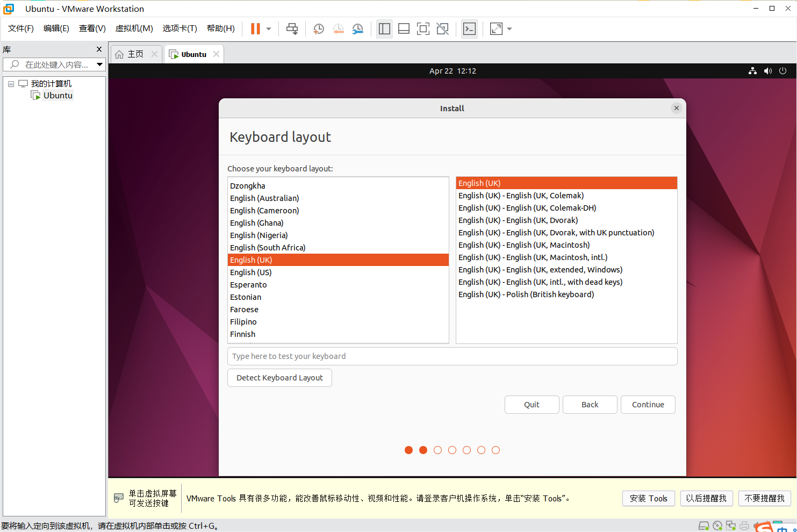Select Faroese layout

[x=338, y=310]
